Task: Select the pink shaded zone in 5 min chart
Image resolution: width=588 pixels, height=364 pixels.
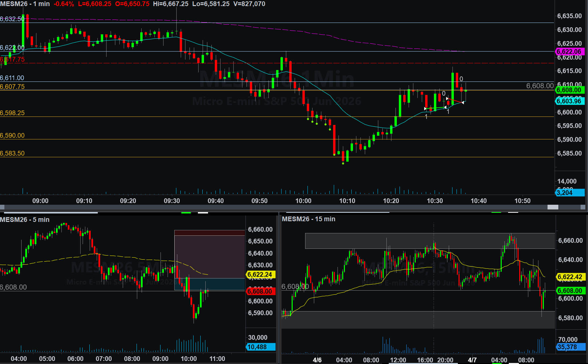Action: (209, 257)
